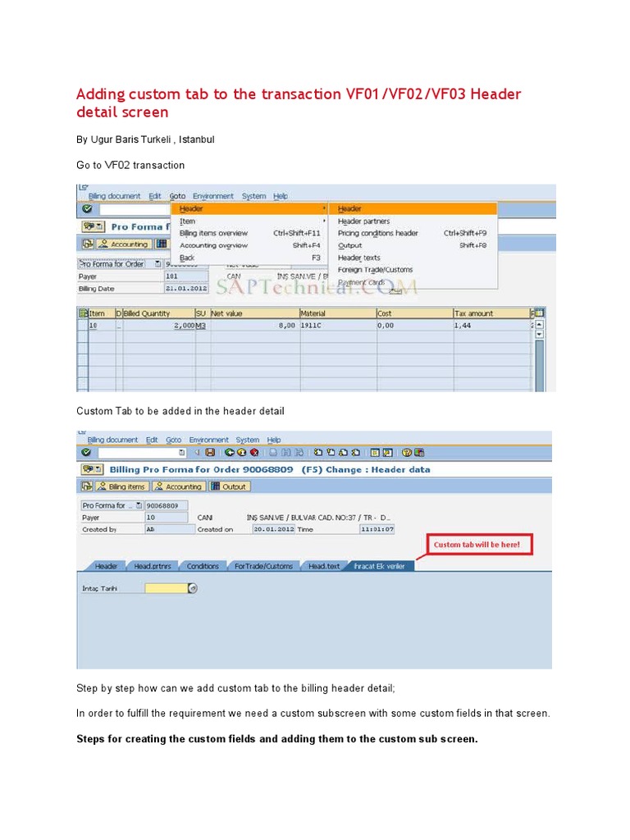Click green Enter checkmark in upper SAP screenshot
This screenshot has height=840, width=630.
pos(87,209)
